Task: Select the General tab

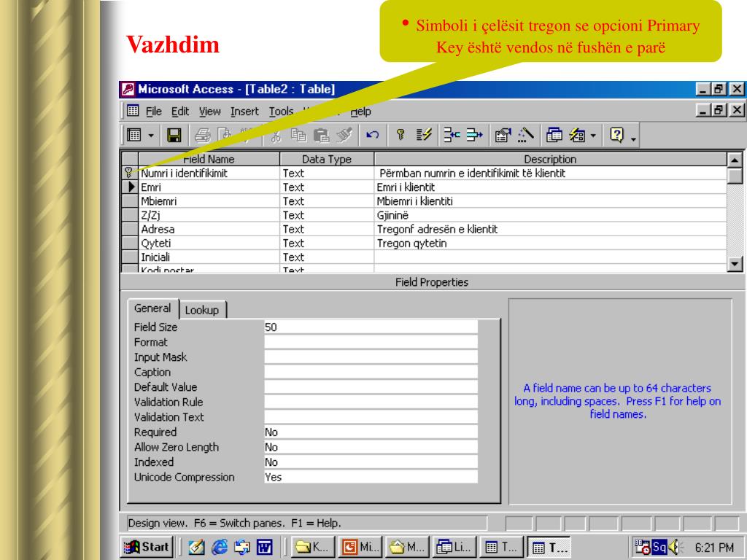Action: (152, 308)
